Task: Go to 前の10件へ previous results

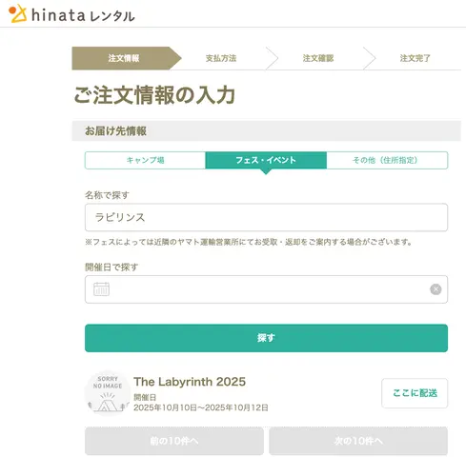Action: 174,441
